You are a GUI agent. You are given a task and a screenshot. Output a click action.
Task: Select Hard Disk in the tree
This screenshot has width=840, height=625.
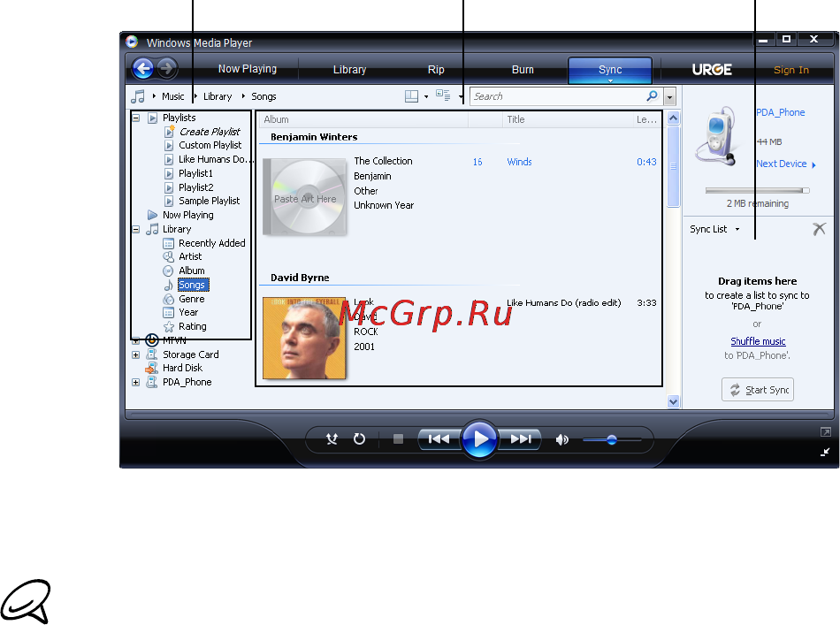tap(183, 368)
